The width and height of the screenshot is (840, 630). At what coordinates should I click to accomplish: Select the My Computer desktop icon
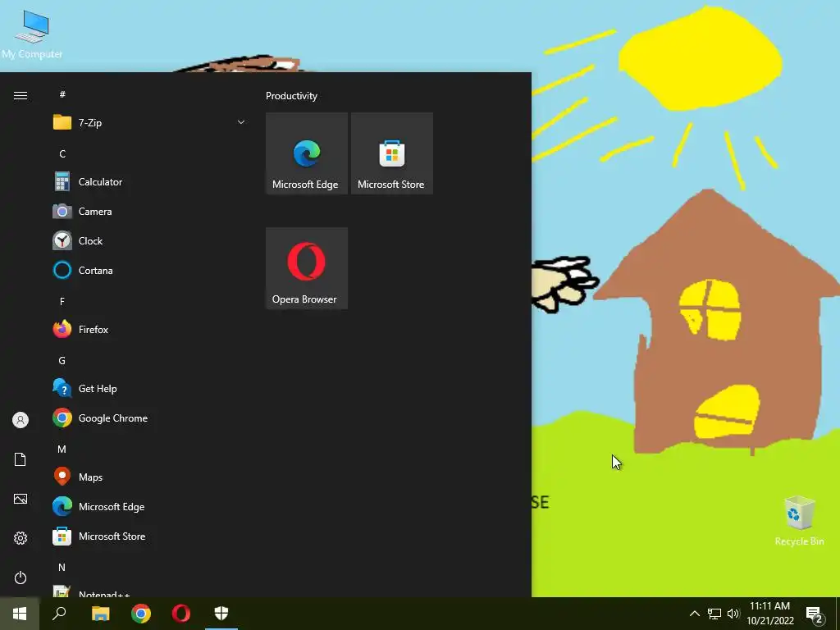pyautogui.click(x=32, y=34)
